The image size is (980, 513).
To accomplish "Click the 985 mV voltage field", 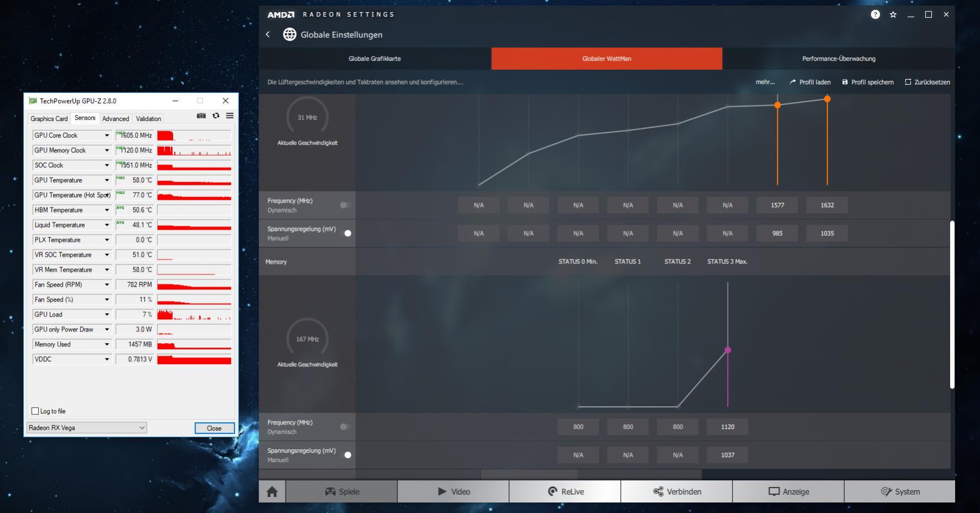I will point(777,233).
